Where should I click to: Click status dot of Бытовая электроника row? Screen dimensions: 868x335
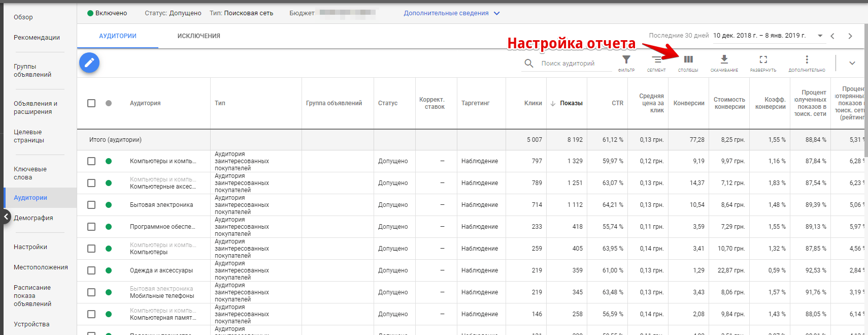click(109, 205)
